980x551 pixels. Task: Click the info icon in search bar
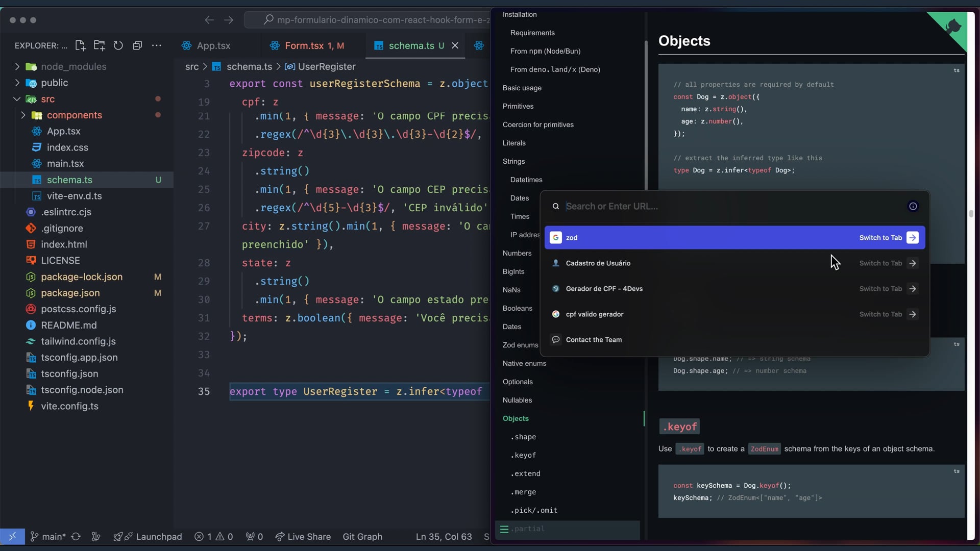point(913,206)
